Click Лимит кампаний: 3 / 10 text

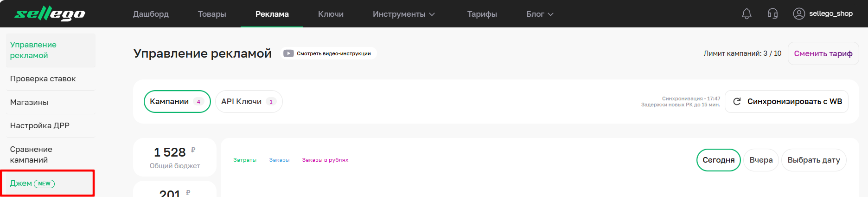click(742, 53)
